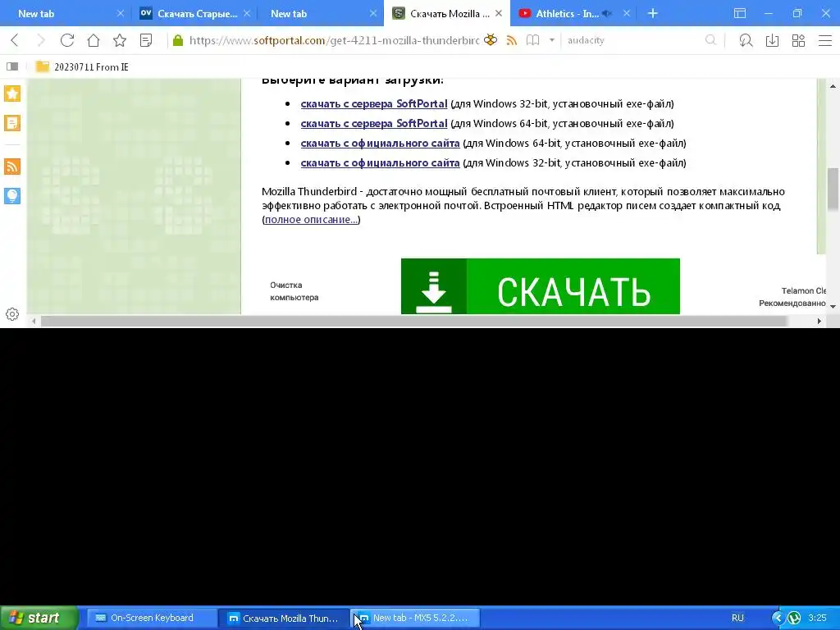Click the Очистка компьютера ad text

(294, 291)
